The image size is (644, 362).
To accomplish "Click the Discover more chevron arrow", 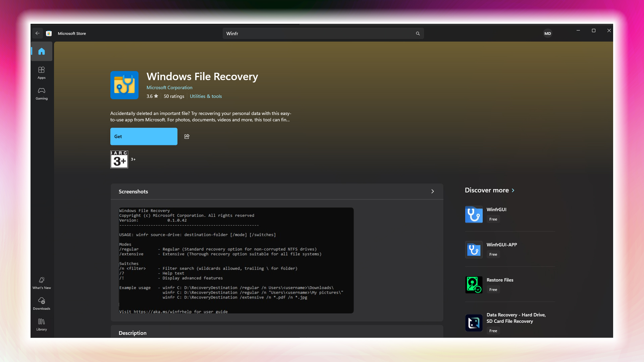I will coord(513,190).
